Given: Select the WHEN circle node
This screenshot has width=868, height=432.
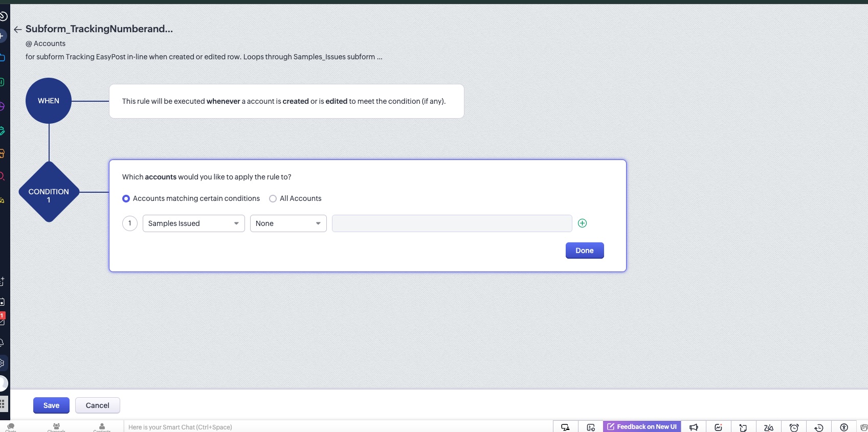Looking at the screenshot, I should tap(49, 101).
